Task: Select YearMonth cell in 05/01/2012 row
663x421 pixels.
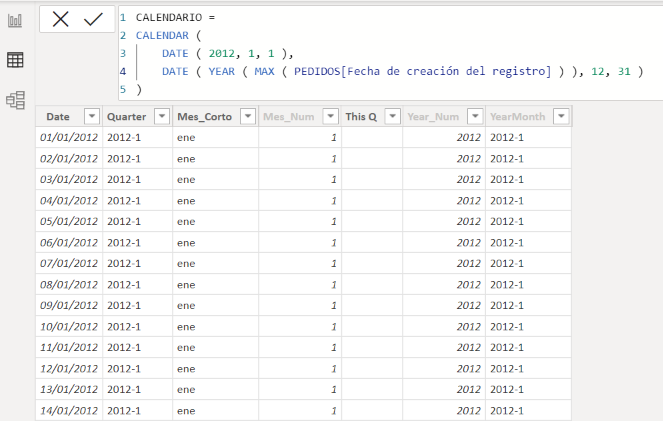Action: pyautogui.click(x=529, y=221)
